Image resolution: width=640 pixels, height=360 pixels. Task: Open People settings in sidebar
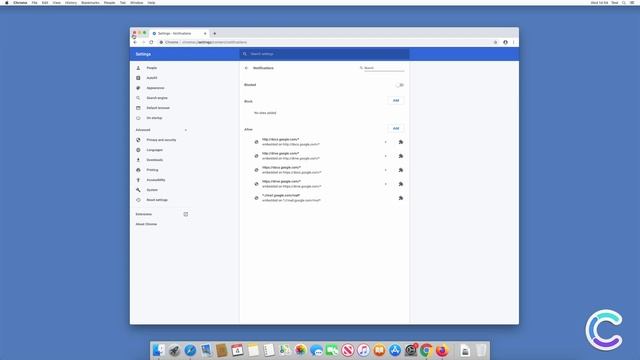pyautogui.click(x=151, y=68)
